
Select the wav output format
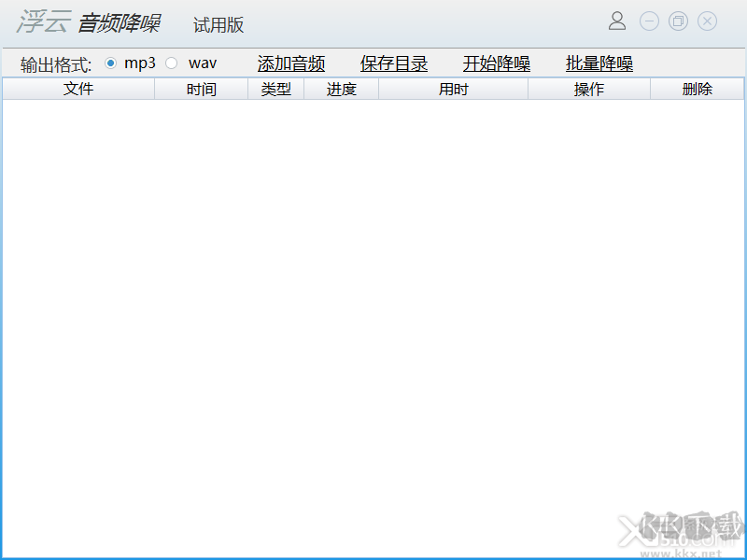tap(171, 63)
